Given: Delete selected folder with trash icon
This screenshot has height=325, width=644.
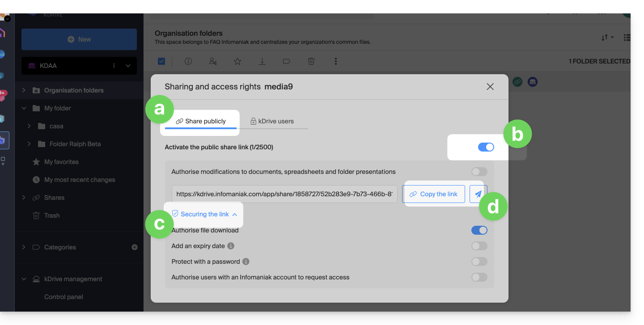Looking at the screenshot, I should coord(311,61).
